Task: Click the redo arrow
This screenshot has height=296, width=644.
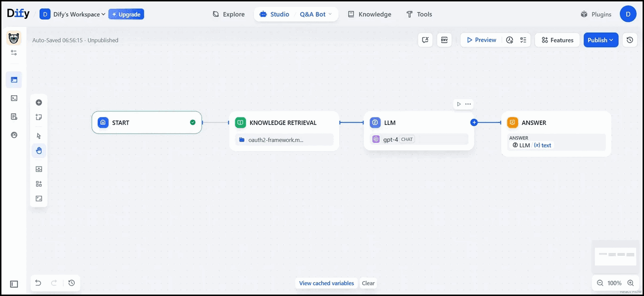Action: [x=54, y=283]
